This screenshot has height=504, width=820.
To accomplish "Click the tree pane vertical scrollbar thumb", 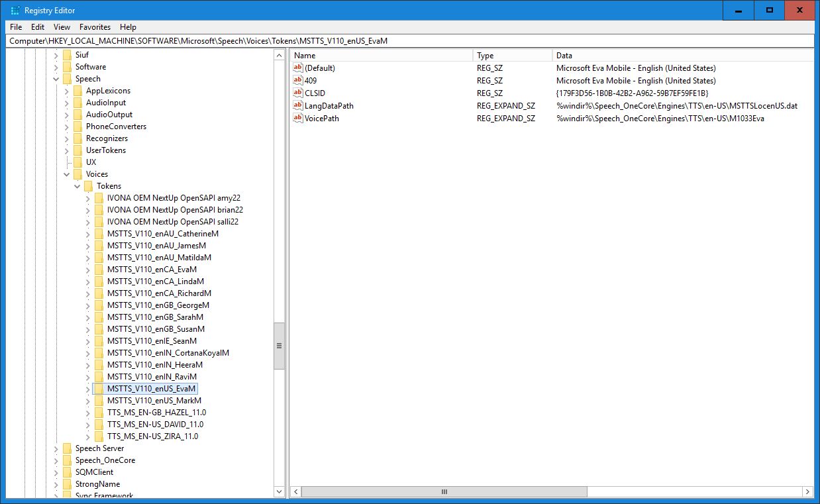I will [x=279, y=346].
